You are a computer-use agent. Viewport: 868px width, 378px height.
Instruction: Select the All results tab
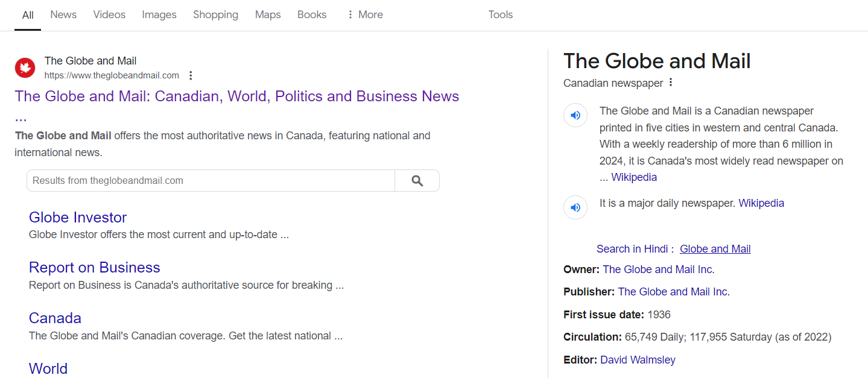coord(28,14)
